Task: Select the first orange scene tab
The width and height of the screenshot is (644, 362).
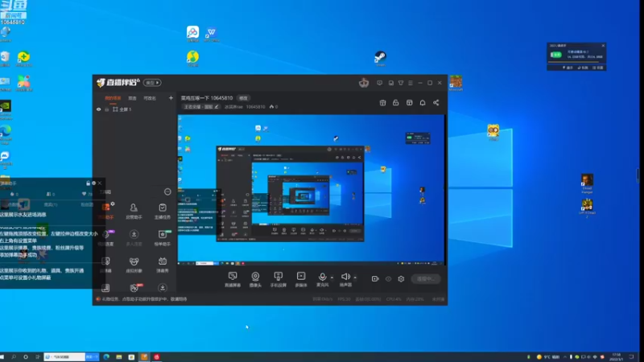Action: (x=113, y=98)
